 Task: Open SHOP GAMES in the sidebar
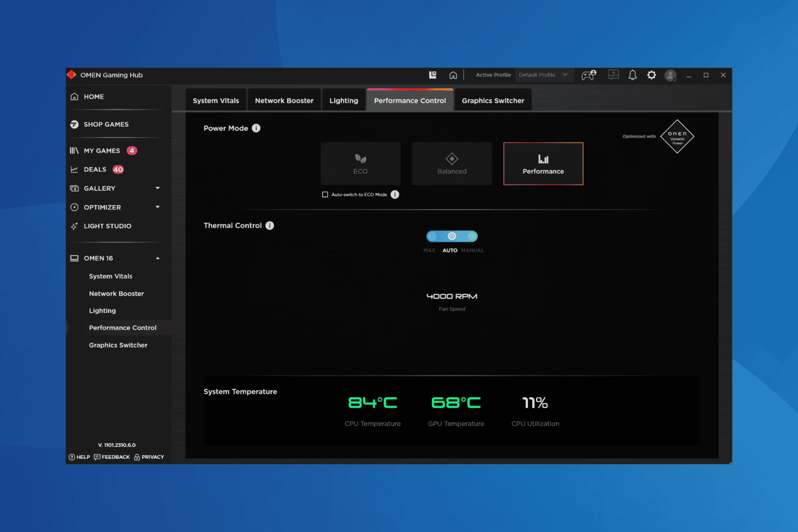click(x=106, y=124)
